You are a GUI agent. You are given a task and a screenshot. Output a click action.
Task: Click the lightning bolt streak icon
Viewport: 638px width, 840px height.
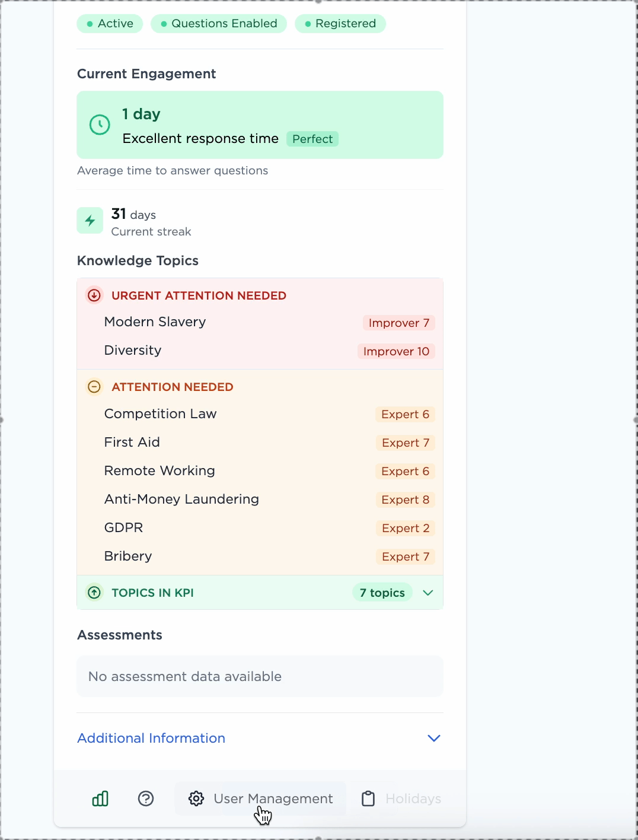coord(90,221)
